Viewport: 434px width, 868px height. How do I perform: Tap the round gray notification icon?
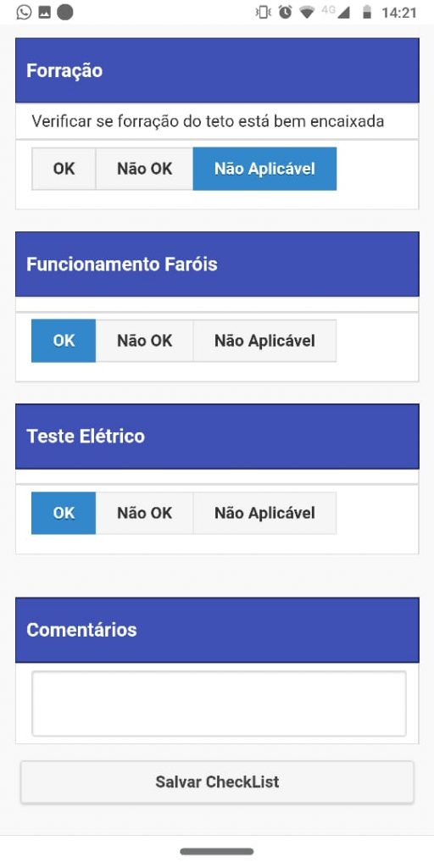coord(64,12)
